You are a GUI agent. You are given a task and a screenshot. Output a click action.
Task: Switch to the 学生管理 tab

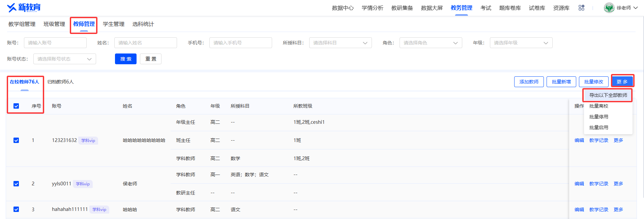click(114, 24)
